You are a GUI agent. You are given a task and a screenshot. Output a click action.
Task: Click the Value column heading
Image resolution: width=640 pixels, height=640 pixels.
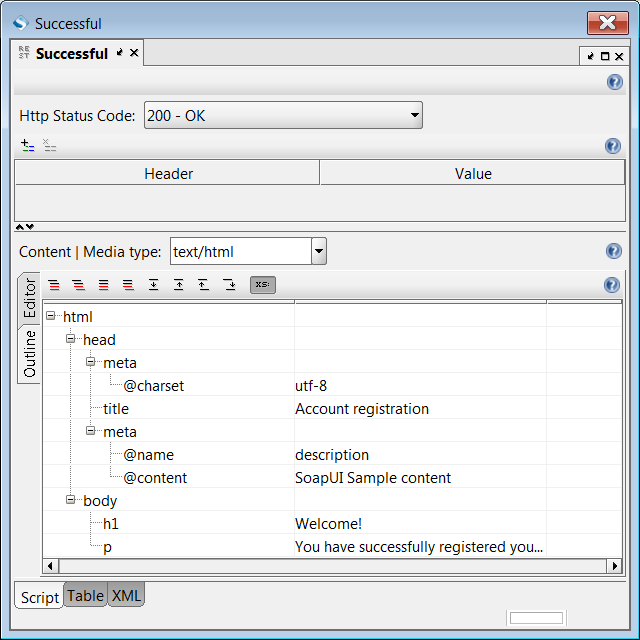coord(472,174)
